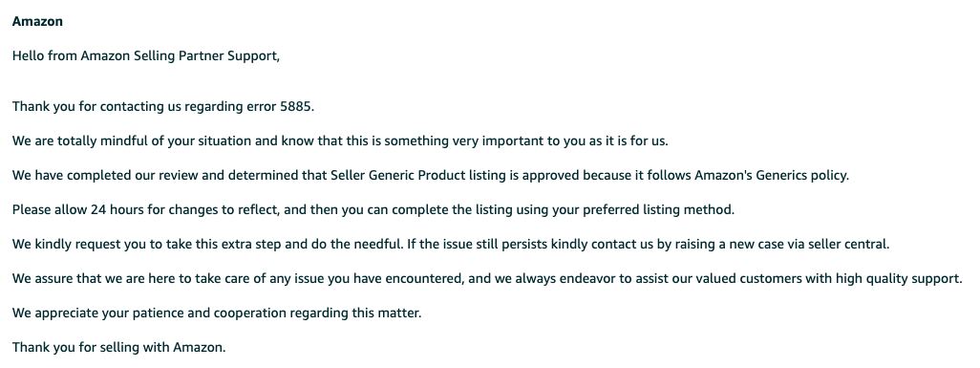Click the Amazon's Generics policy text
The image size is (980, 368).
point(771,175)
